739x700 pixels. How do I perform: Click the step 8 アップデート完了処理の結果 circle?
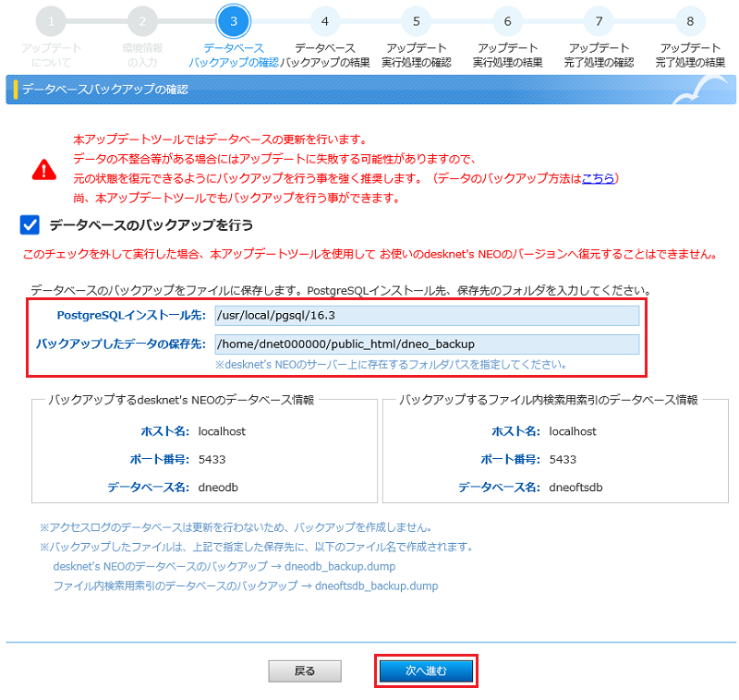pos(689,20)
